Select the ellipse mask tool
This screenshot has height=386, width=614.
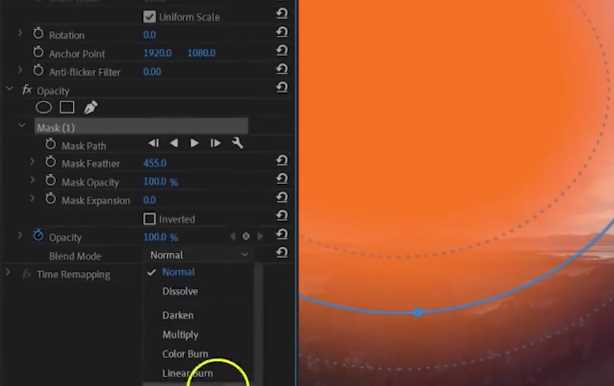click(43, 107)
